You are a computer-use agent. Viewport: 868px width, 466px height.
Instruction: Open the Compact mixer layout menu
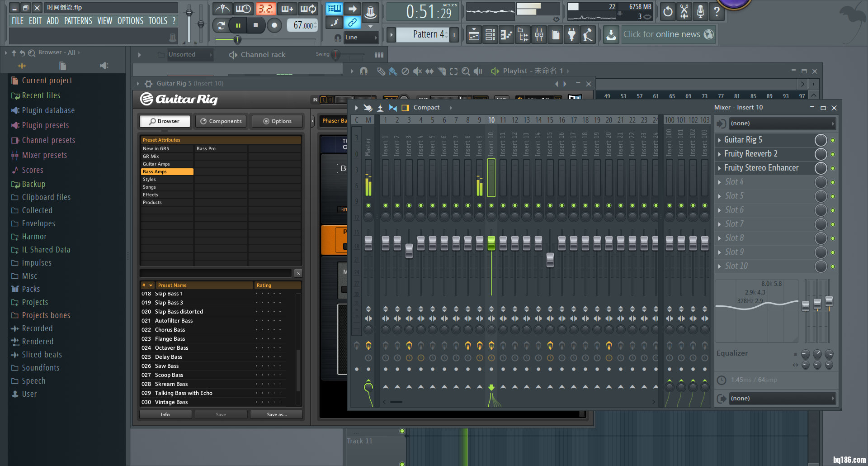point(426,108)
